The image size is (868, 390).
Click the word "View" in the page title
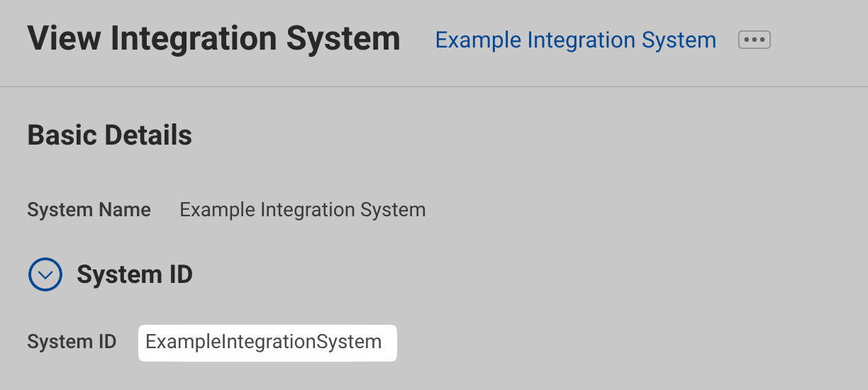point(62,38)
